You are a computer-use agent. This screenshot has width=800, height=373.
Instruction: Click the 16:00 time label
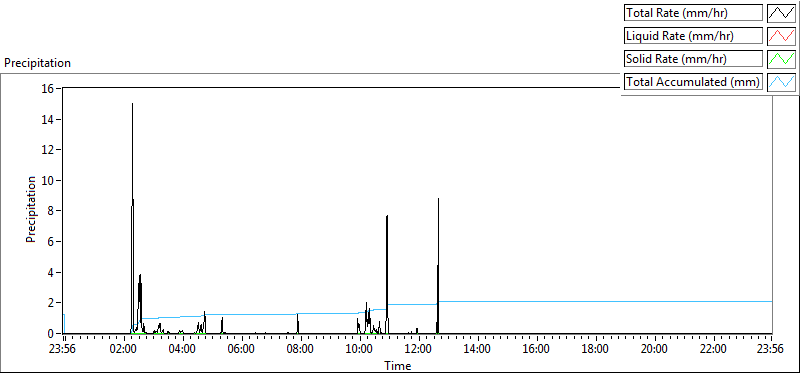[537, 350]
